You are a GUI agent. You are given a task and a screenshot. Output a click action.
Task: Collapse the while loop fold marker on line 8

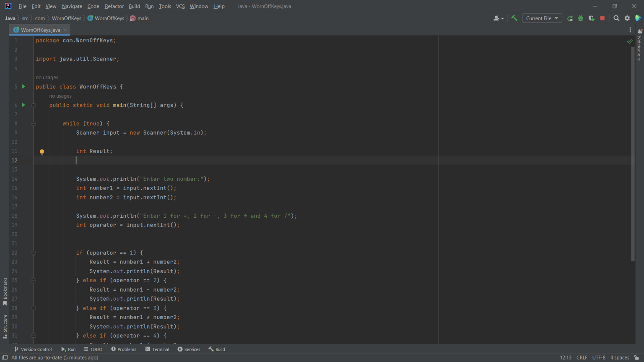[34, 124]
